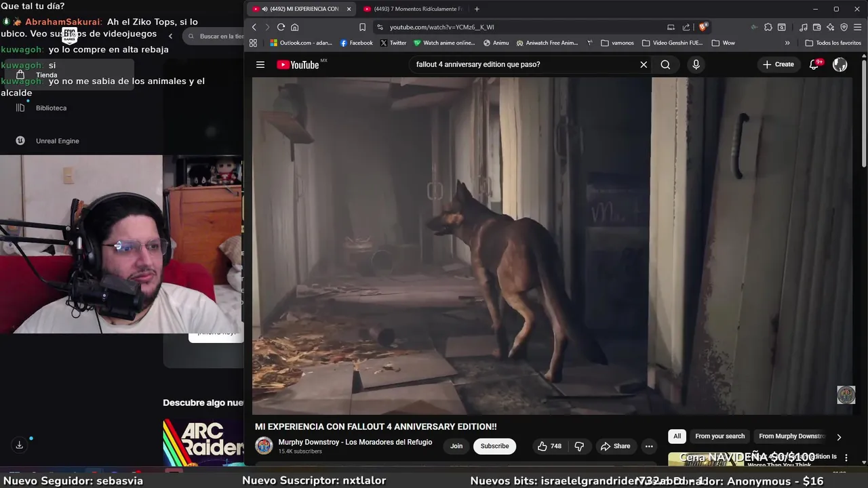
Task: Open the Facebook bookmark
Action: click(357, 43)
